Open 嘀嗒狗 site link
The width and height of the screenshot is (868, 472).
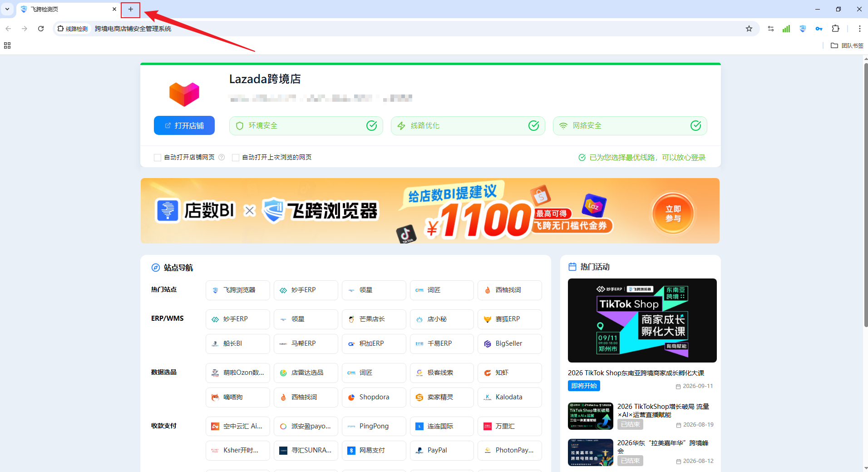238,397
